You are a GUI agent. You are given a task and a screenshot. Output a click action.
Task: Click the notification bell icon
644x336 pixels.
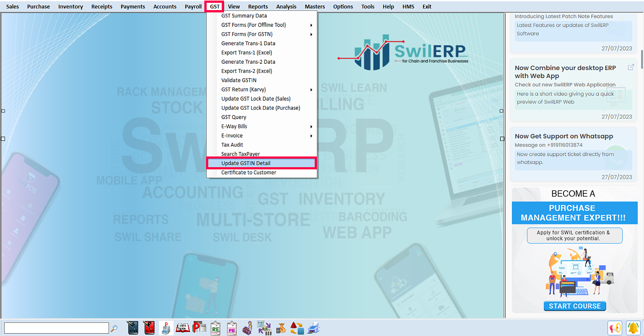(633, 328)
